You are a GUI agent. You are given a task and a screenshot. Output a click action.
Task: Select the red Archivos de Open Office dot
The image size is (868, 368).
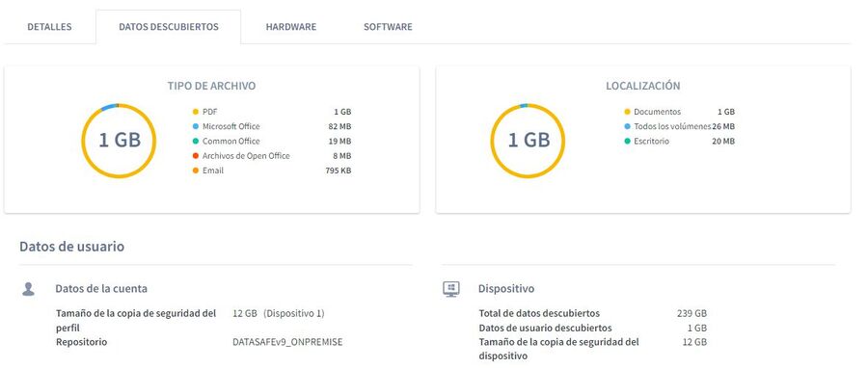point(196,156)
